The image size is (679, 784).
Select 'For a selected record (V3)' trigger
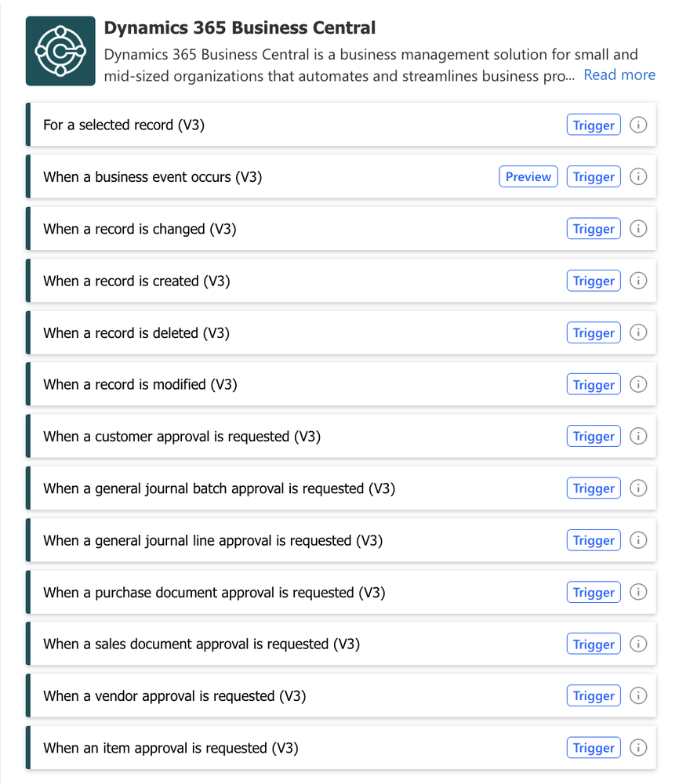341,125
